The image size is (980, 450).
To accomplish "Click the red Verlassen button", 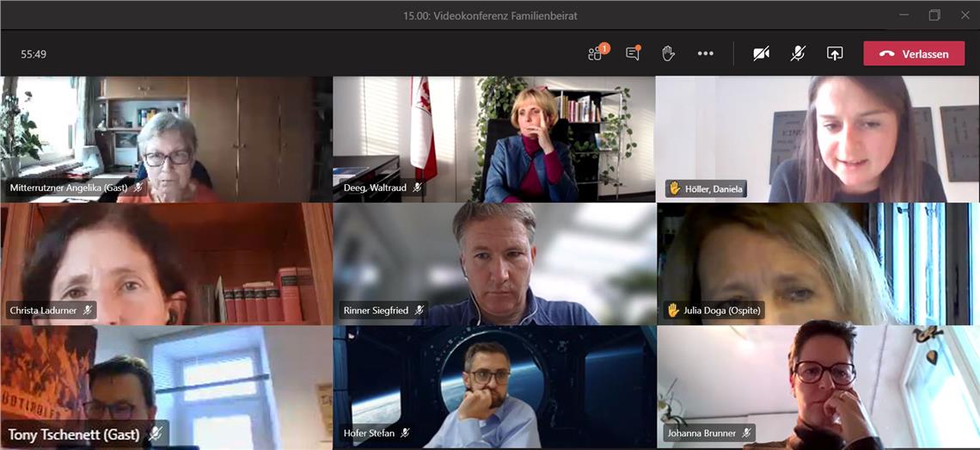I will point(914,53).
